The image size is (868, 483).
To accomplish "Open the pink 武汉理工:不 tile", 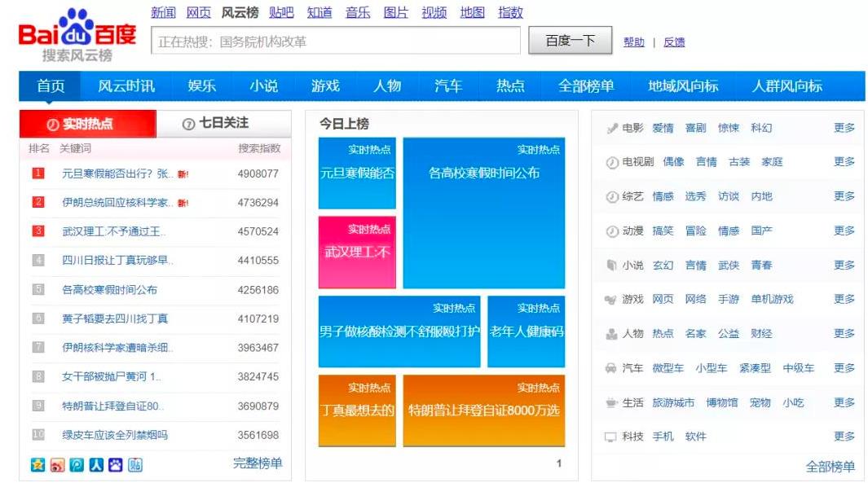I will (357, 252).
